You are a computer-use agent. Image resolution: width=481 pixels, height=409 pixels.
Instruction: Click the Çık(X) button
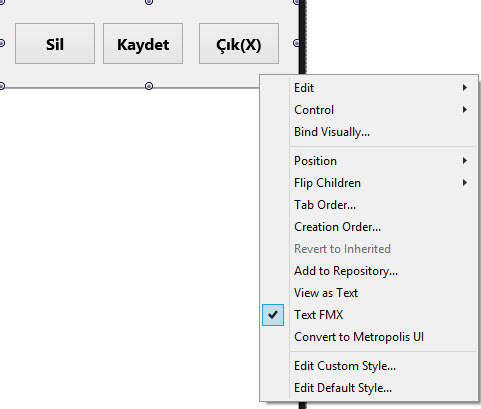coord(239,43)
